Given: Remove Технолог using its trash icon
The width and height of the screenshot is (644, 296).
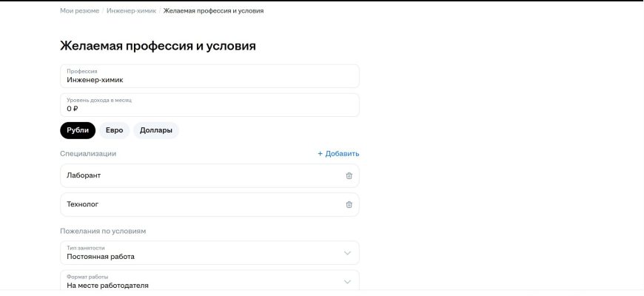Looking at the screenshot, I should (349, 204).
